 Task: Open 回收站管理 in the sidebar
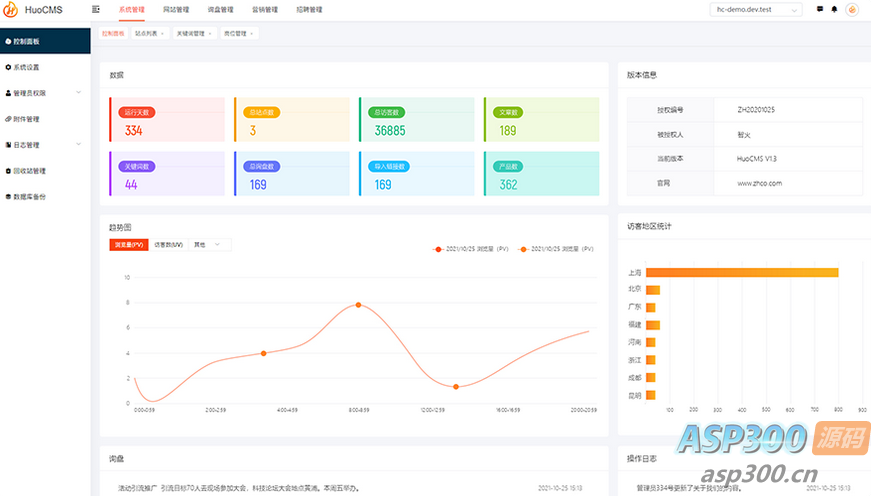coord(29,170)
